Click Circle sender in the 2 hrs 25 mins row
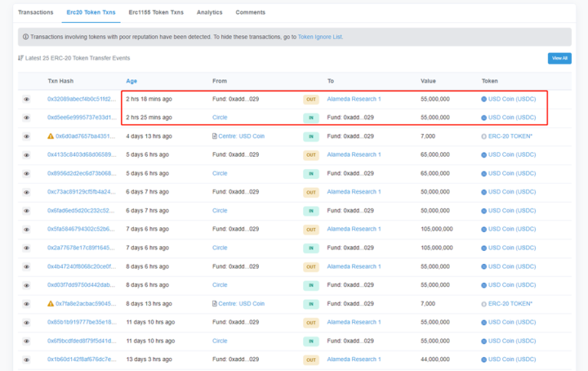The image size is (588, 371). click(x=220, y=118)
